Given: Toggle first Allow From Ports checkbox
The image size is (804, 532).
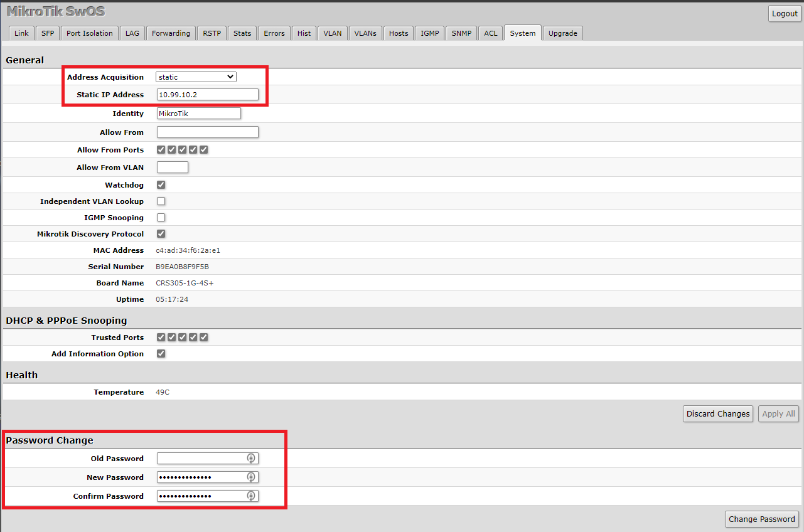Looking at the screenshot, I should pyautogui.click(x=161, y=150).
